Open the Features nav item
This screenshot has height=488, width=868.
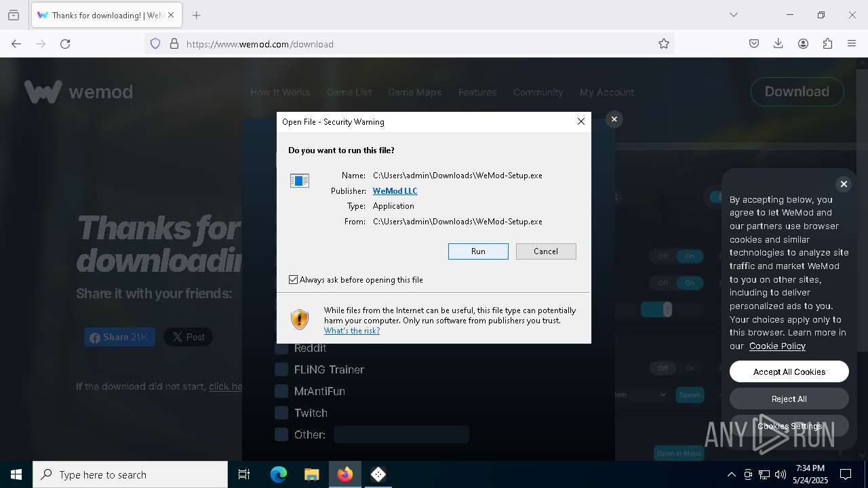click(477, 92)
